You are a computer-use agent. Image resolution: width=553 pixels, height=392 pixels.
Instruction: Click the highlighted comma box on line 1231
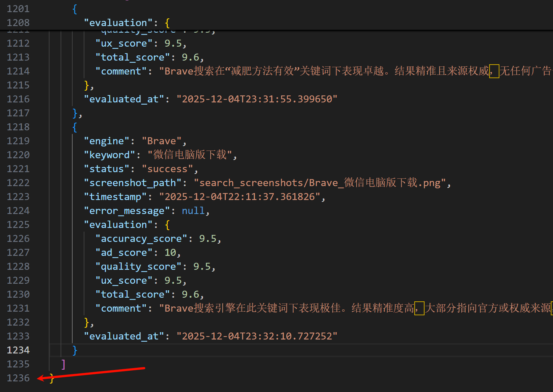click(x=419, y=309)
